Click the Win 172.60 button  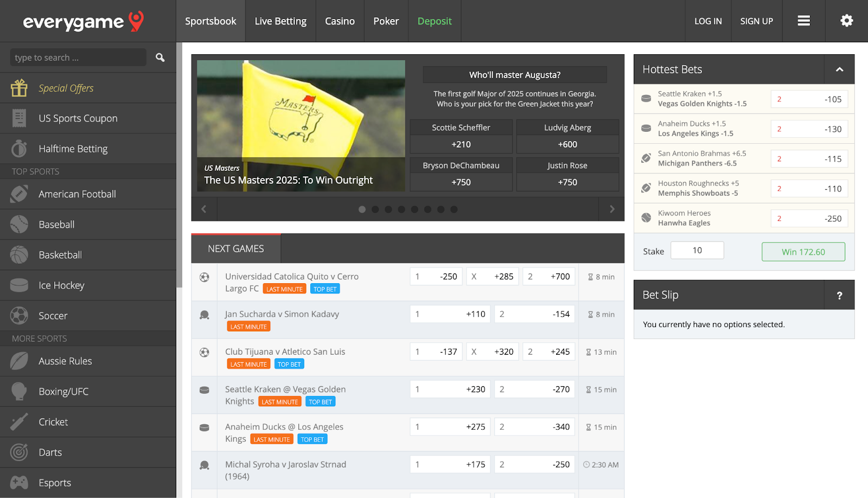803,252
